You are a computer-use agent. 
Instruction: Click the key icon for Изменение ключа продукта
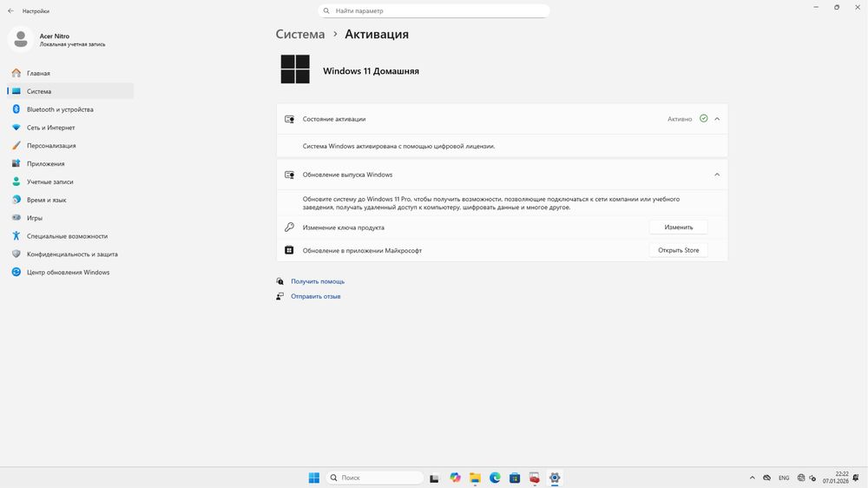click(x=289, y=228)
